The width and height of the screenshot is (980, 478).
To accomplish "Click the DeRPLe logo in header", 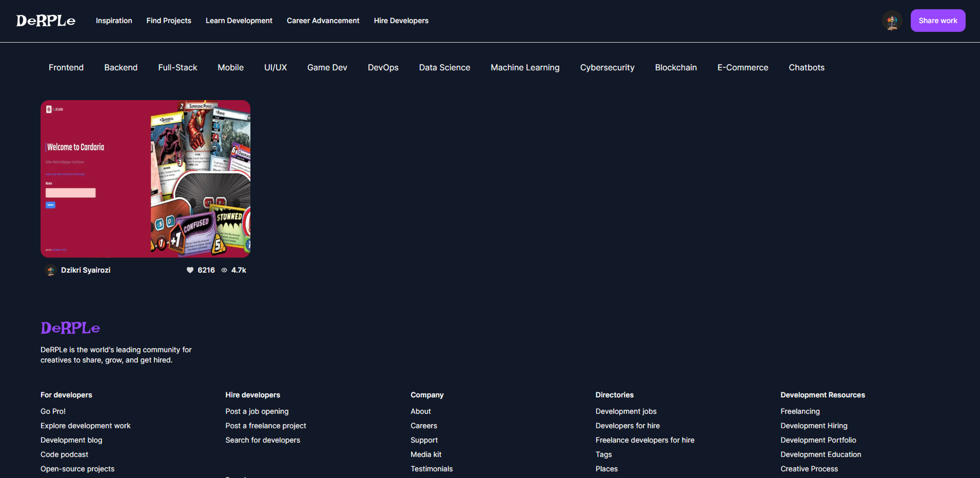I will coord(46,21).
